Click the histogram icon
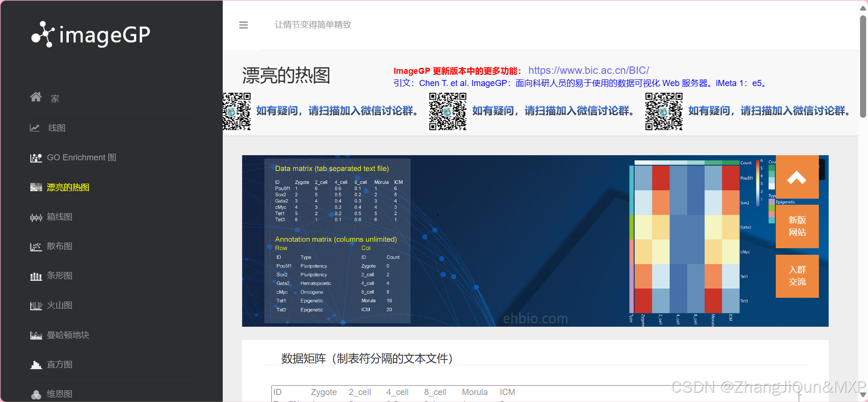868x402 pixels. point(36,365)
